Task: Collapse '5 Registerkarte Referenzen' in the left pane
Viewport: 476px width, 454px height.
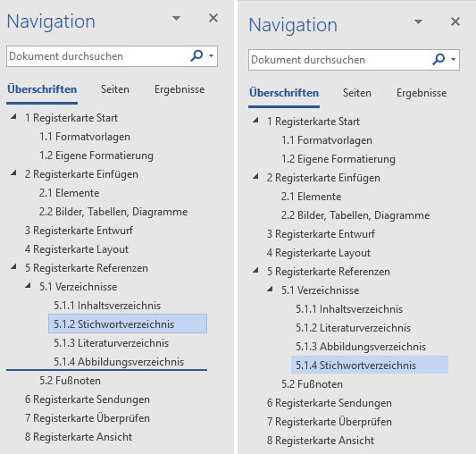Action: pyautogui.click(x=13, y=267)
